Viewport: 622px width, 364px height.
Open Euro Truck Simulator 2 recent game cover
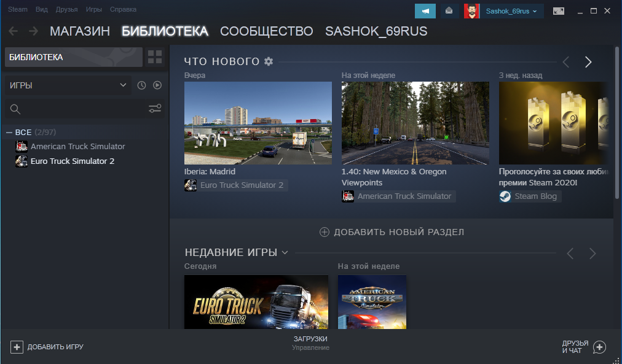pyautogui.click(x=256, y=302)
